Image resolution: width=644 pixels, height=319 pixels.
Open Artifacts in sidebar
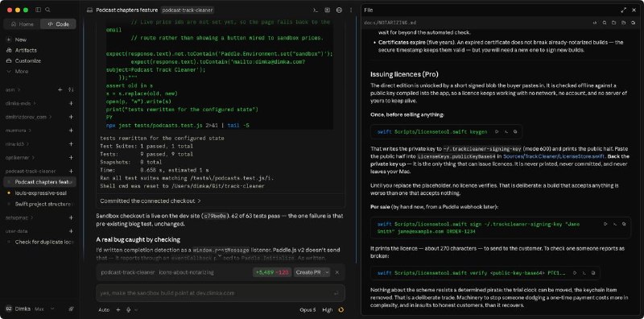click(x=26, y=50)
